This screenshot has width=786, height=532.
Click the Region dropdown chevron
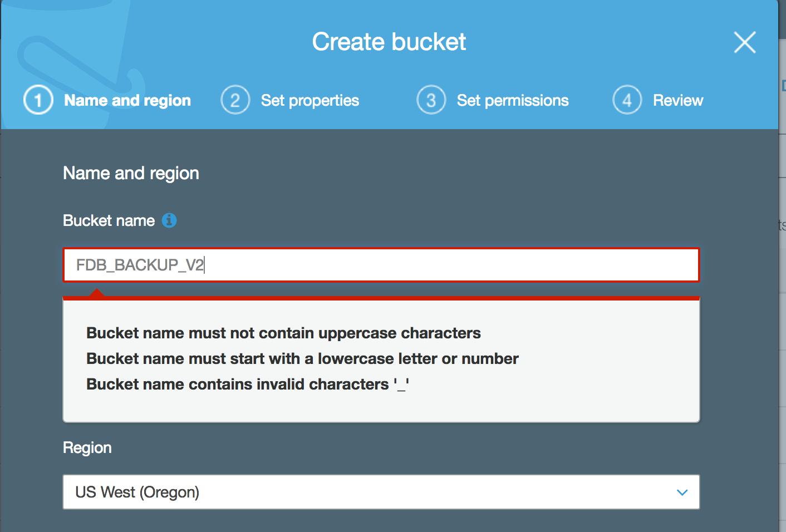click(681, 492)
